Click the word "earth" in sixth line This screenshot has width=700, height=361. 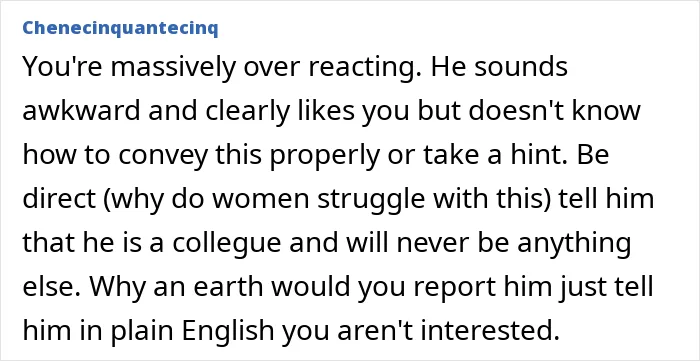click(234, 287)
